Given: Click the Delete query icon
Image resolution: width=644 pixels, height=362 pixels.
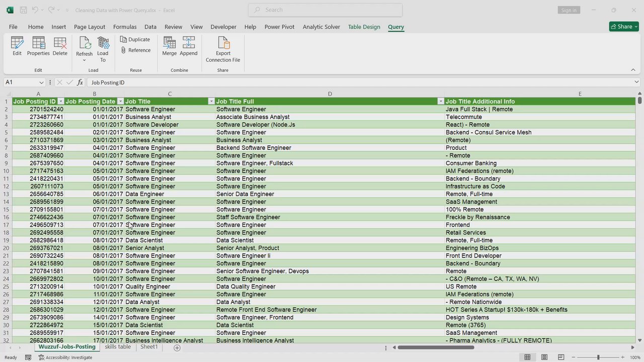Looking at the screenshot, I should tap(60, 46).
